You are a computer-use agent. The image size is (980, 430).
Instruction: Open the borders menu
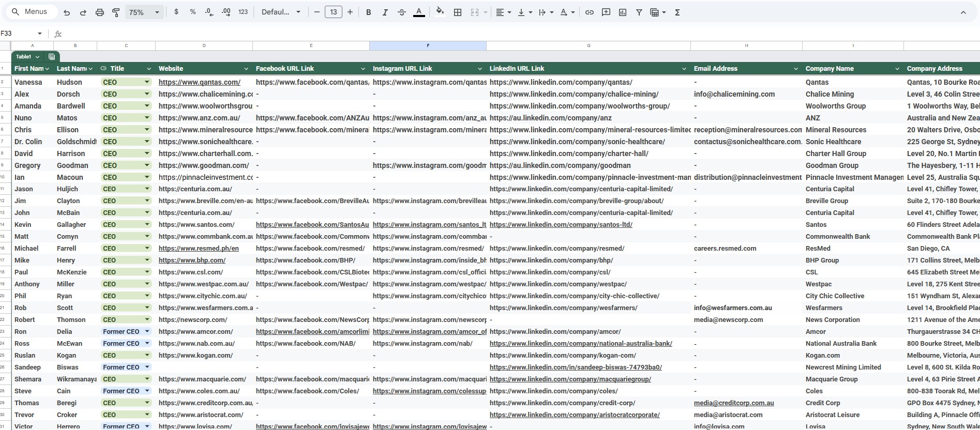pyautogui.click(x=458, y=12)
